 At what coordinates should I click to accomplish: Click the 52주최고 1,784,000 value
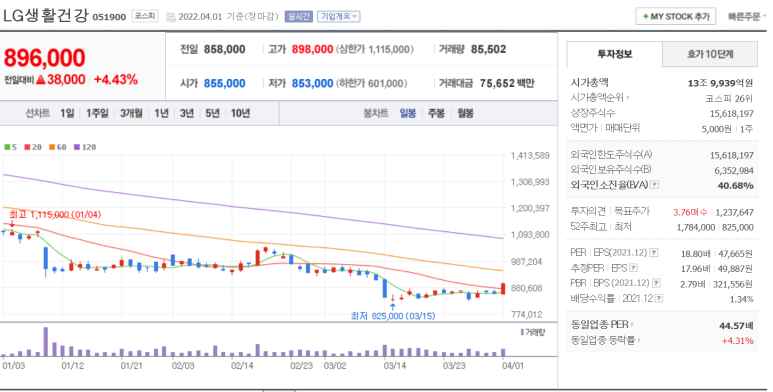696,227
